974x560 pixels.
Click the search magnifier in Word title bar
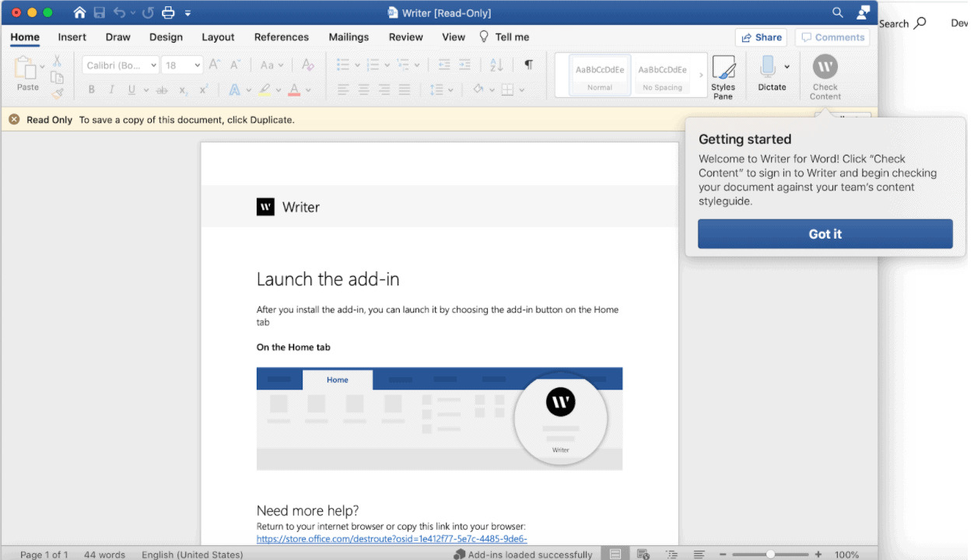[x=838, y=12]
